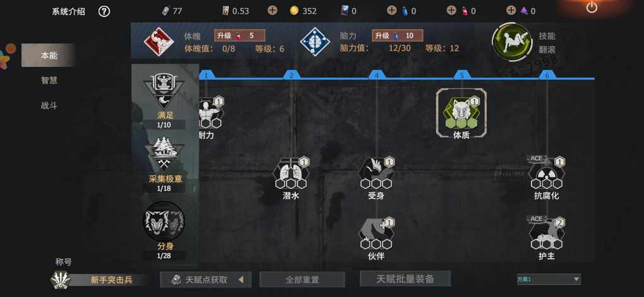
Task: Click the 天赋批量装备 button
Action: [x=405, y=279]
